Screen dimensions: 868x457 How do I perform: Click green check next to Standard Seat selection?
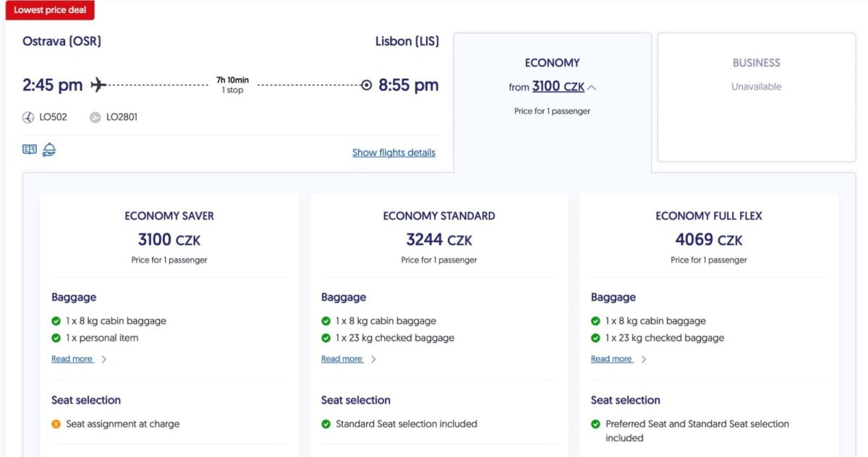pyautogui.click(x=326, y=424)
